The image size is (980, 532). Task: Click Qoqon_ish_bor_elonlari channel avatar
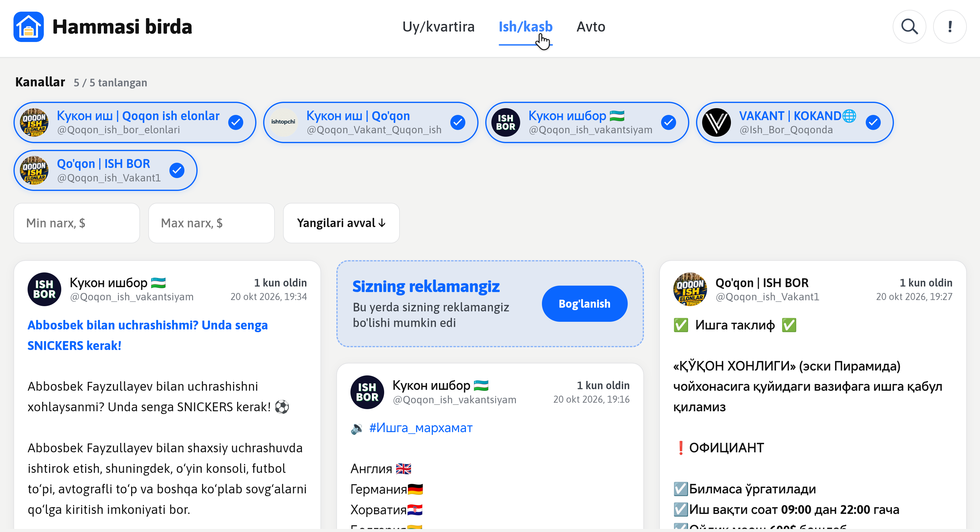click(x=34, y=122)
